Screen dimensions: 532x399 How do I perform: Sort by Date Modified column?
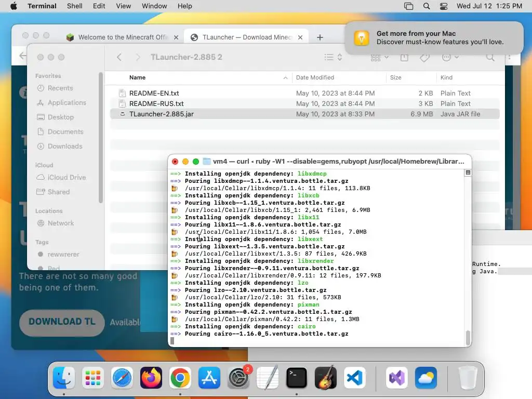tap(315, 78)
